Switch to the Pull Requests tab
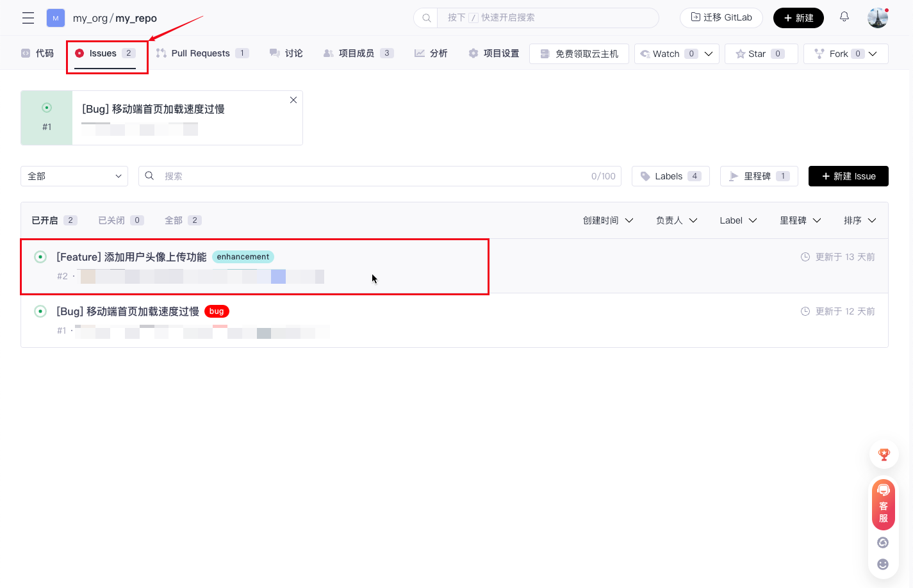Image resolution: width=913 pixels, height=588 pixels. (201, 53)
